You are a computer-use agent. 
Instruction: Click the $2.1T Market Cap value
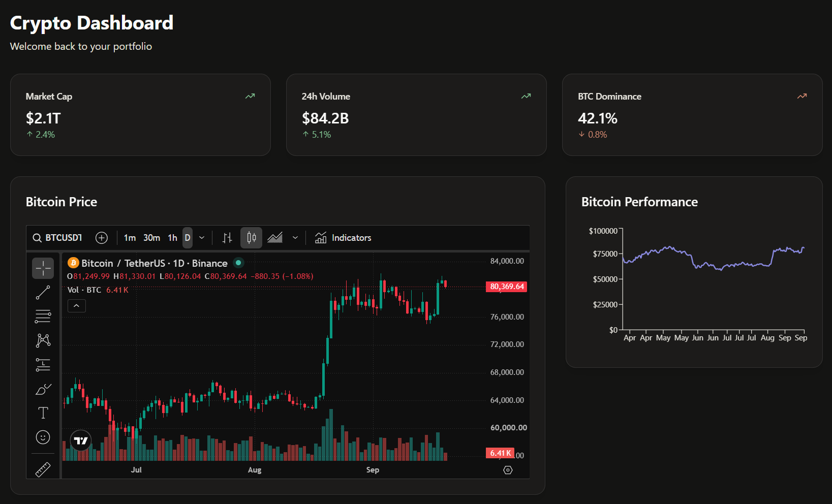point(43,118)
